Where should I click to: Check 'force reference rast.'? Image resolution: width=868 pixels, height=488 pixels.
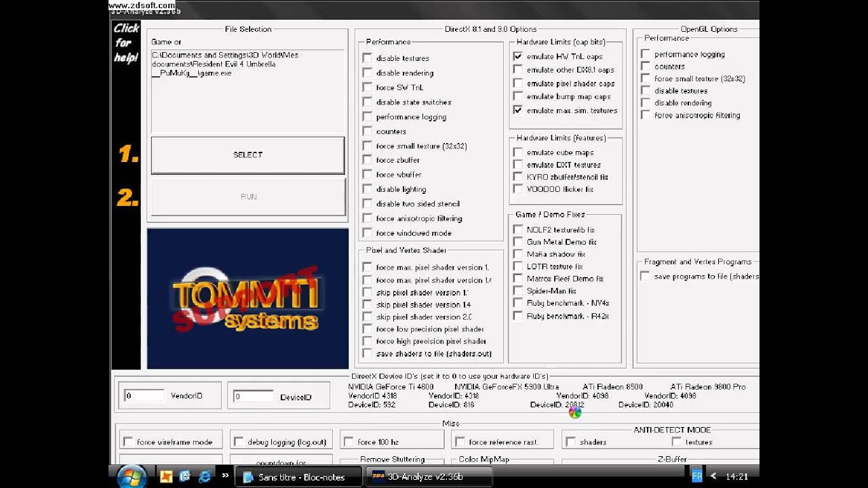pos(460,442)
